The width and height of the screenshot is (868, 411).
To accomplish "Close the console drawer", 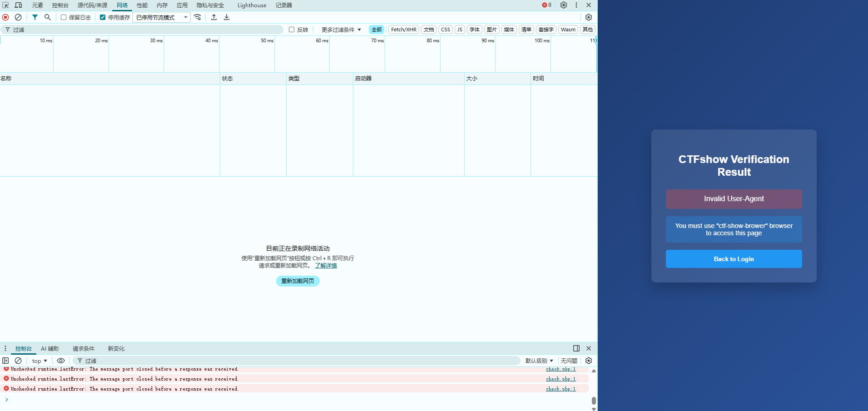I will click(x=589, y=348).
